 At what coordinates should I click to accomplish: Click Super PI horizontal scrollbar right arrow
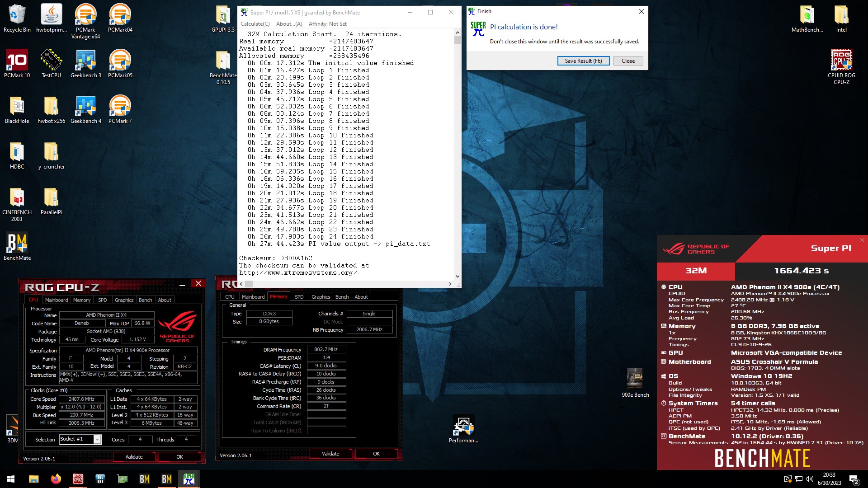coord(450,284)
